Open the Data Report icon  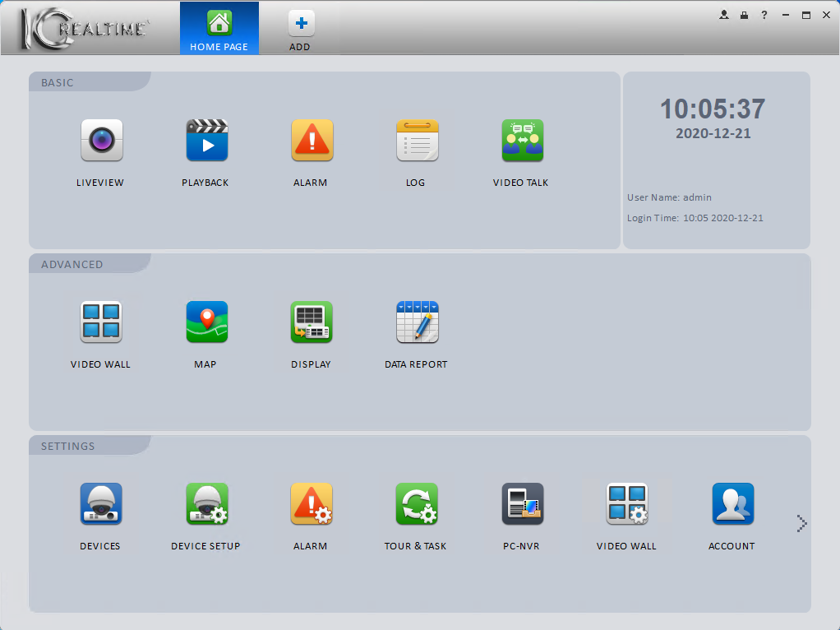coord(418,322)
